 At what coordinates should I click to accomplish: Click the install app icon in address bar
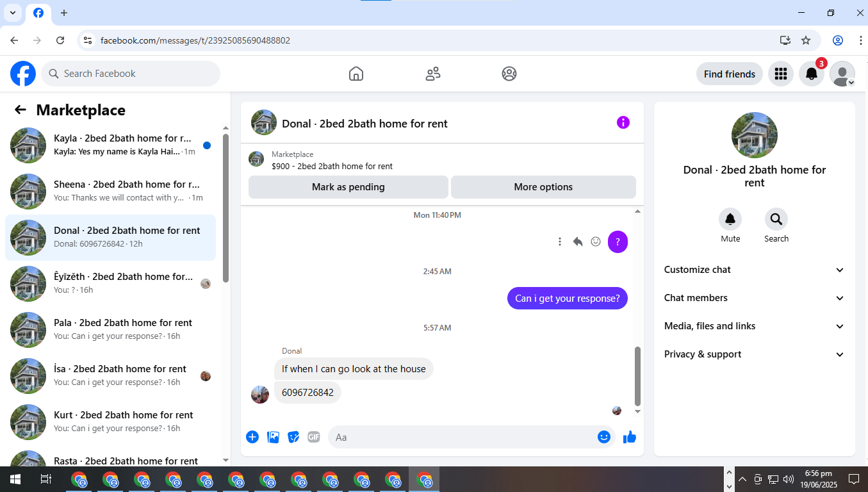[x=785, y=40]
